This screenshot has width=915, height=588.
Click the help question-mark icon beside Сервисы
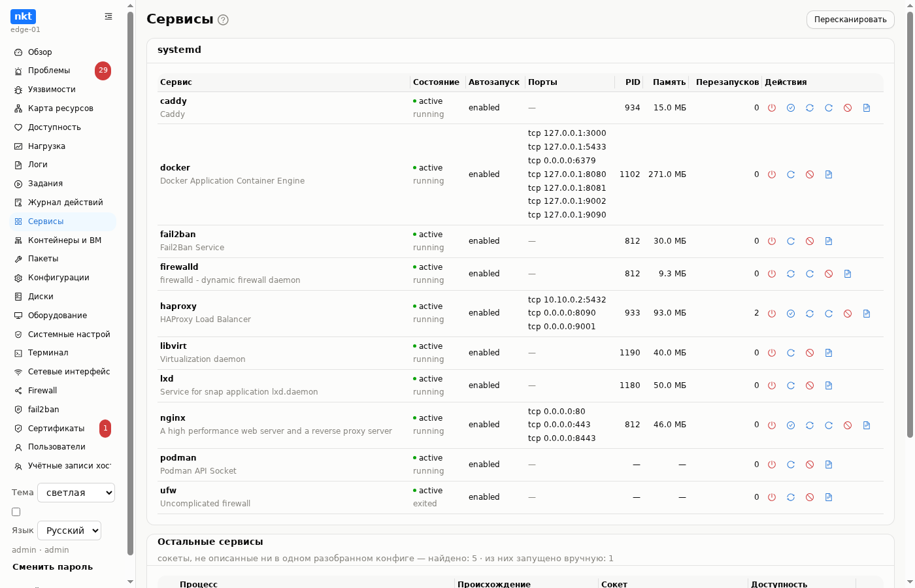pyautogui.click(x=223, y=20)
